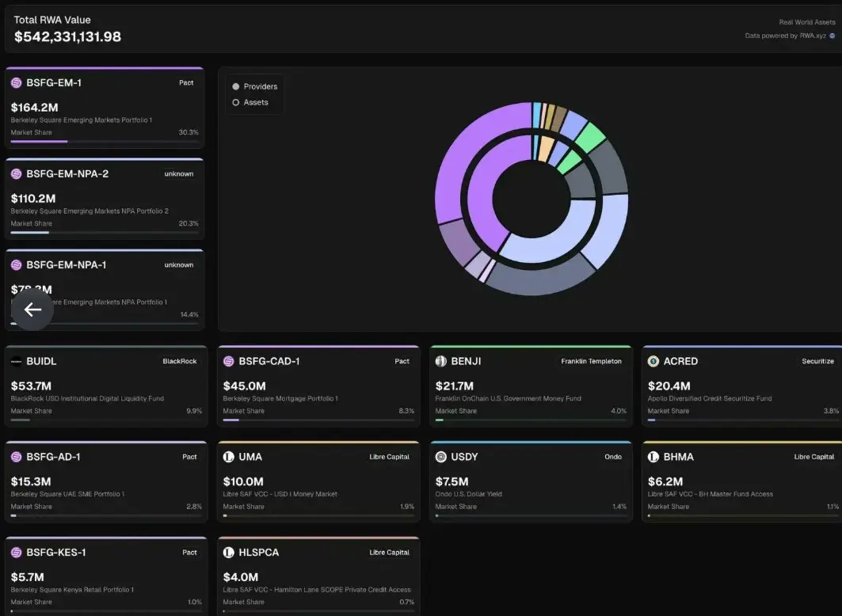Click the Ondo provider label

613,457
